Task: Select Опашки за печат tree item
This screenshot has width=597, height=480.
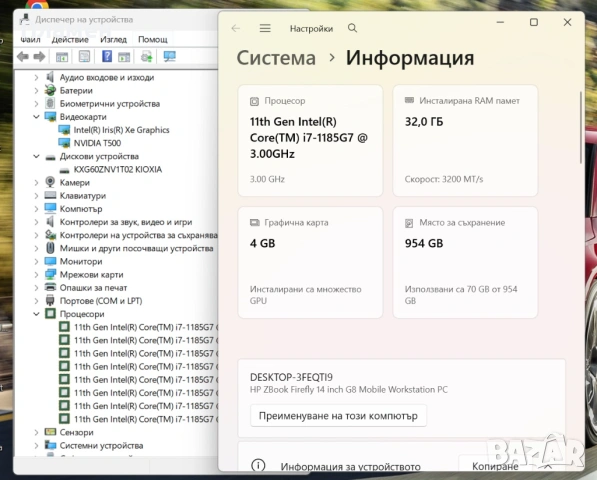Action: point(93,288)
